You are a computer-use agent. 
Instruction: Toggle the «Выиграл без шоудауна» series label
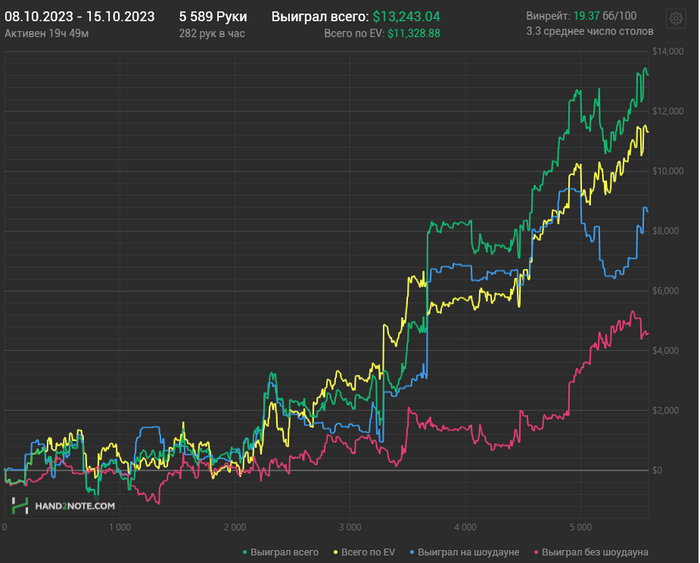point(595,552)
